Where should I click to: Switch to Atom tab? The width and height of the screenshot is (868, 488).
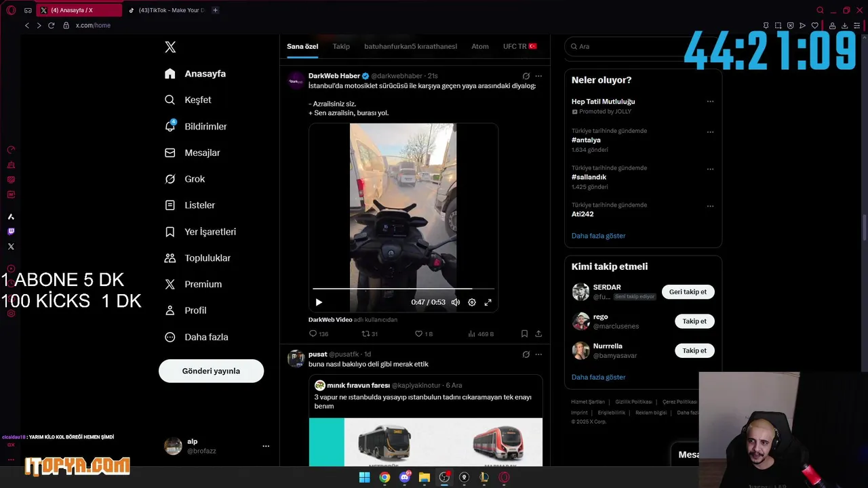(480, 46)
